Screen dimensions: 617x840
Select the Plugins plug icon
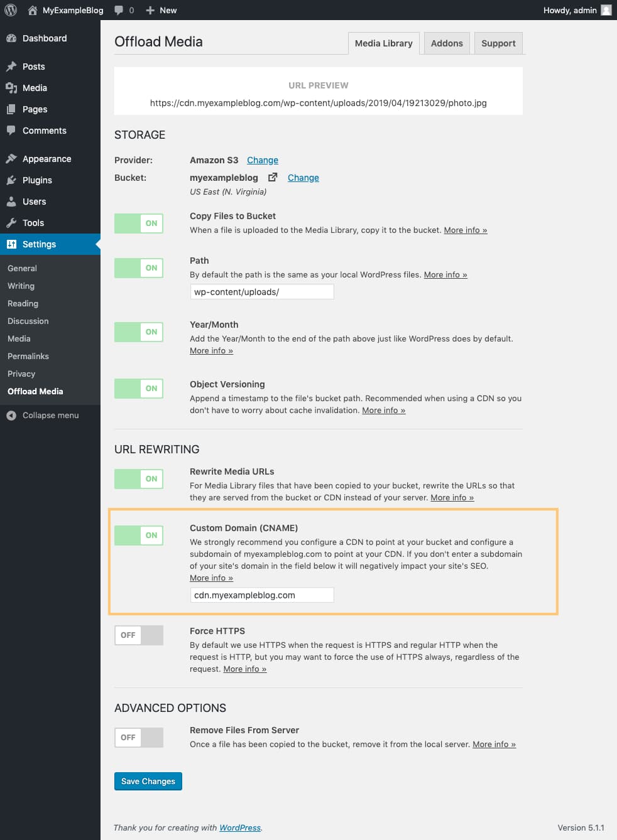coord(13,180)
